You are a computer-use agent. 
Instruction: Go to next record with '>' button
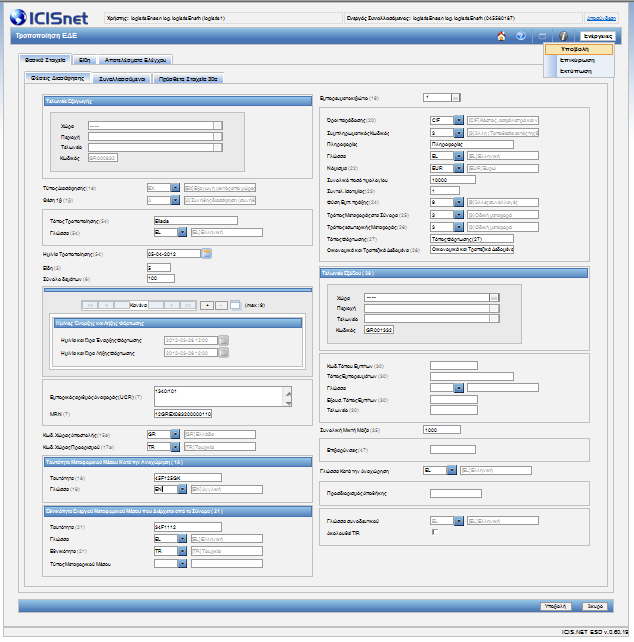172,305
